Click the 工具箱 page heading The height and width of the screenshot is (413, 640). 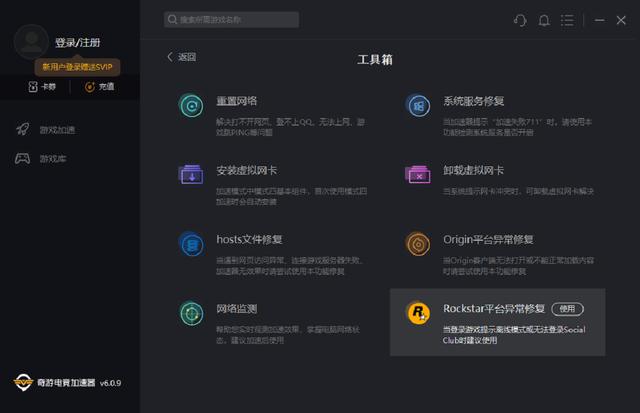[375, 60]
